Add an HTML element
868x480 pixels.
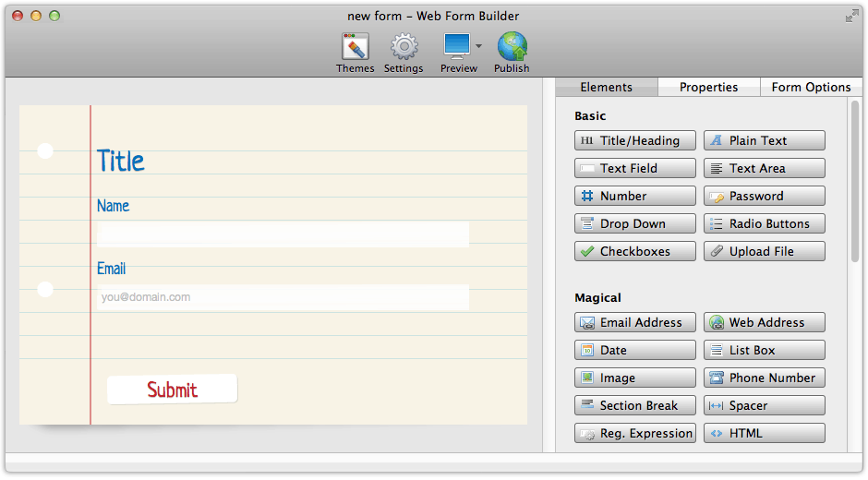(765, 433)
